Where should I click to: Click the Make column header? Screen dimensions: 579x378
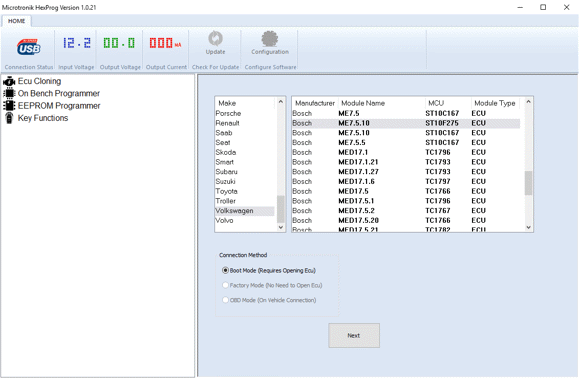coord(245,103)
